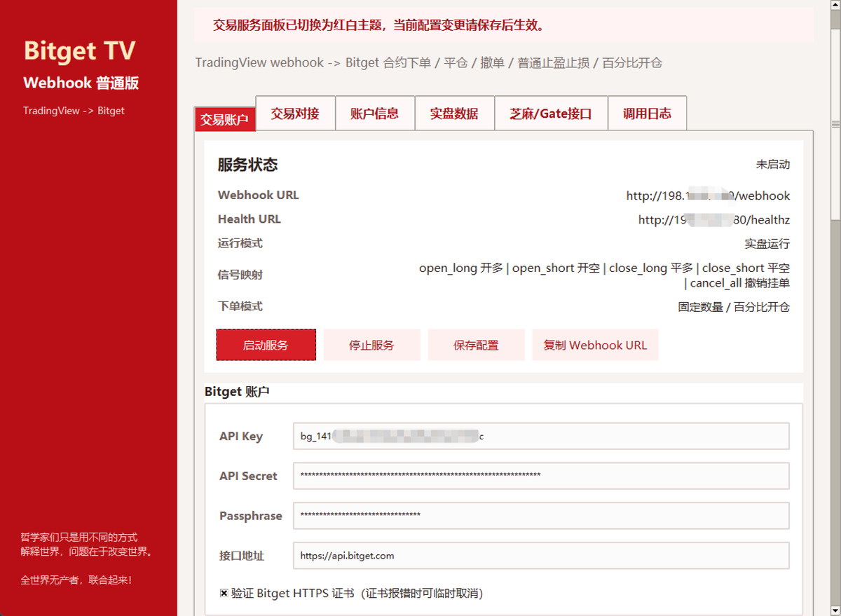Focus the API Key input field
841x616 pixels.
tap(541, 436)
